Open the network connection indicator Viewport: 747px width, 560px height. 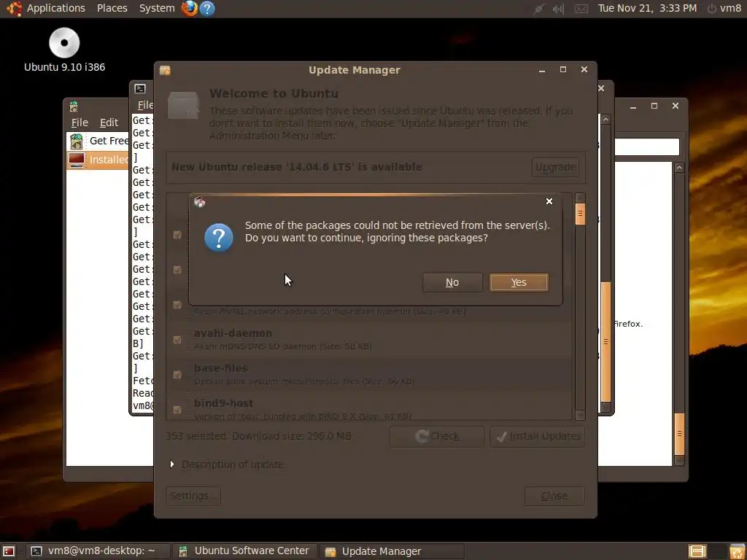539,9
